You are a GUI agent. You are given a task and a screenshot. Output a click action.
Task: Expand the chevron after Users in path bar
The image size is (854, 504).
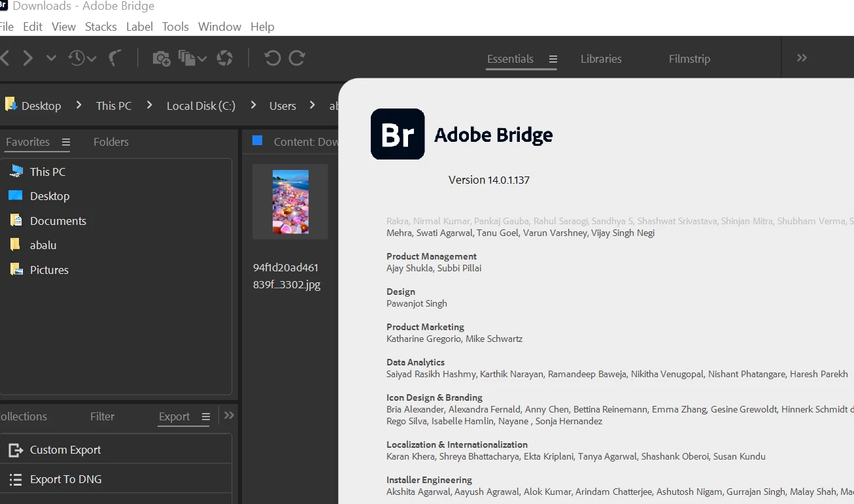(313, 105)
